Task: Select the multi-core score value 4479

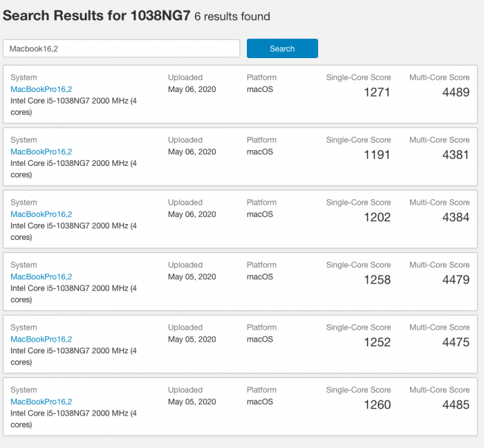Action: pyautogui.click(x=456, y=280)
